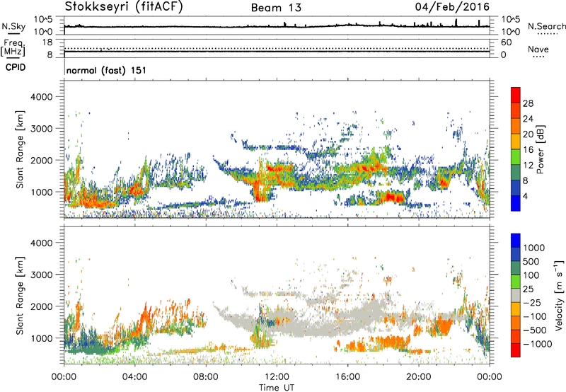Click the '28' power colorbar label
Viewport: 566px width, 392px height.
click(x=528, y=103)
